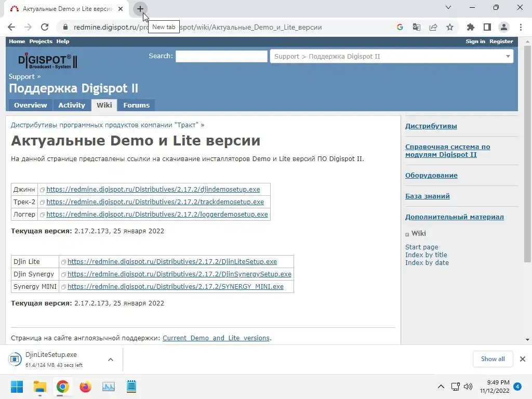Viewport: 532px width, 399px height.
Task: Open Firefox from the taskbar
Action: 86,387
